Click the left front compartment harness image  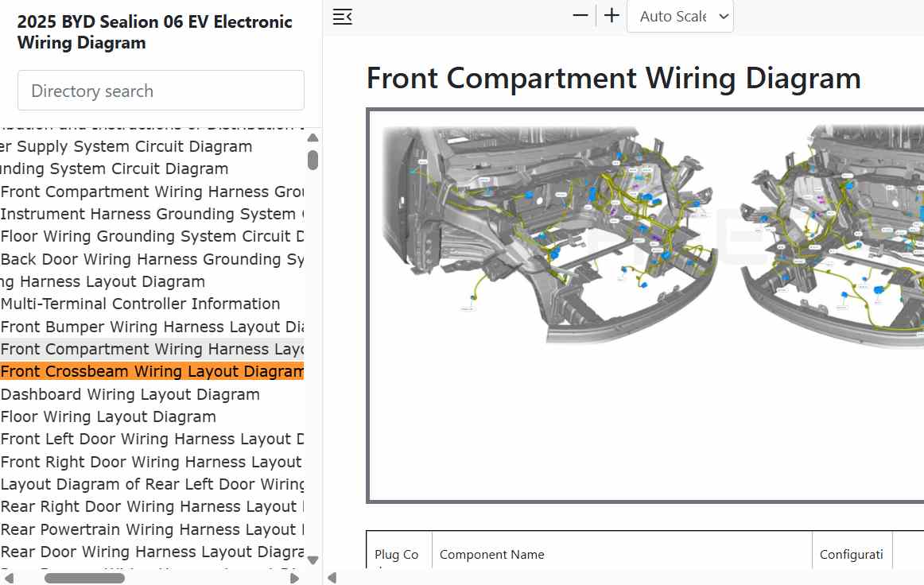(x=549, y=233)
